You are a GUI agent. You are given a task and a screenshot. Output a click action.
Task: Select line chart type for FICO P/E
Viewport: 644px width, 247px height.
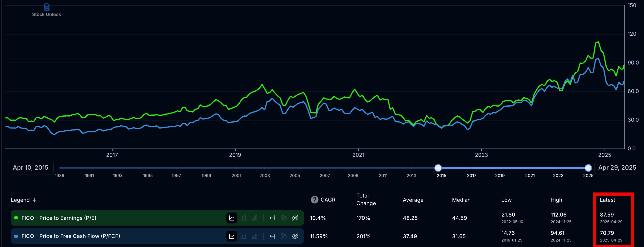click(x=232, y=218)
